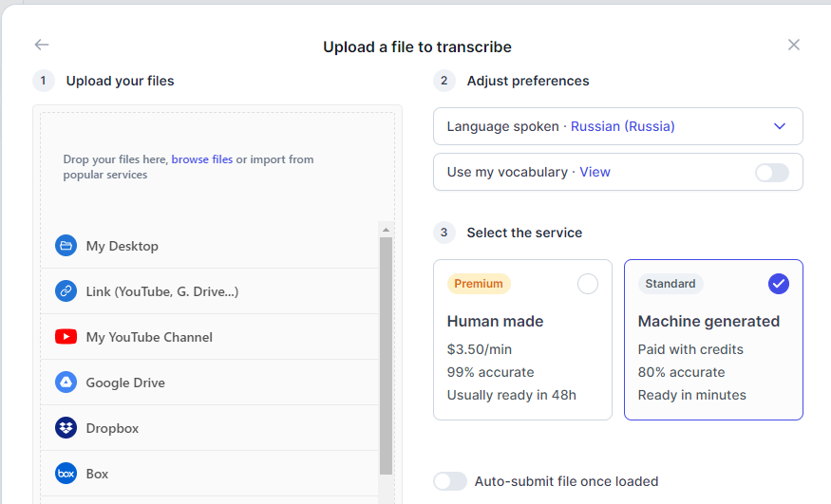Select the Machine generated checked option
This screenshot has width=831, height=504.
click(778, 284)
